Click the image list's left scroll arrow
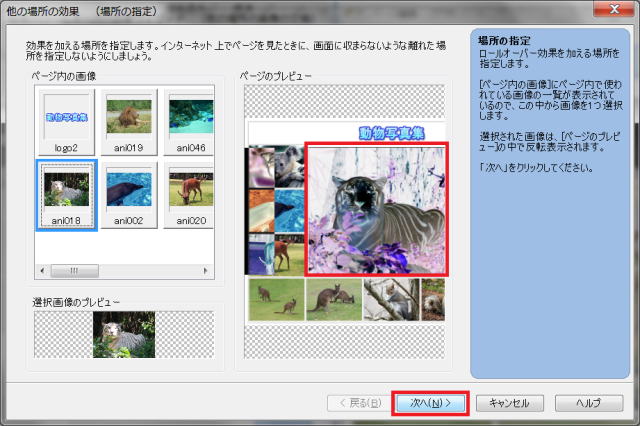This screenshot has height=426, width=640. (x=42, y=271)
